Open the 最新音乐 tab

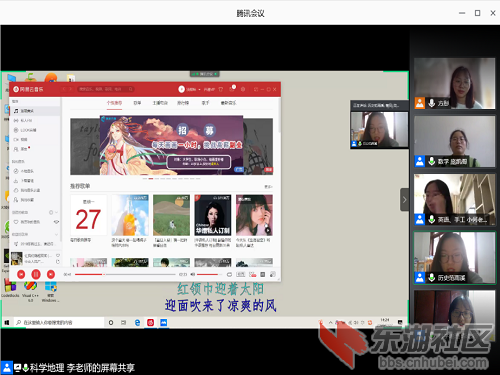pos(228,103)
